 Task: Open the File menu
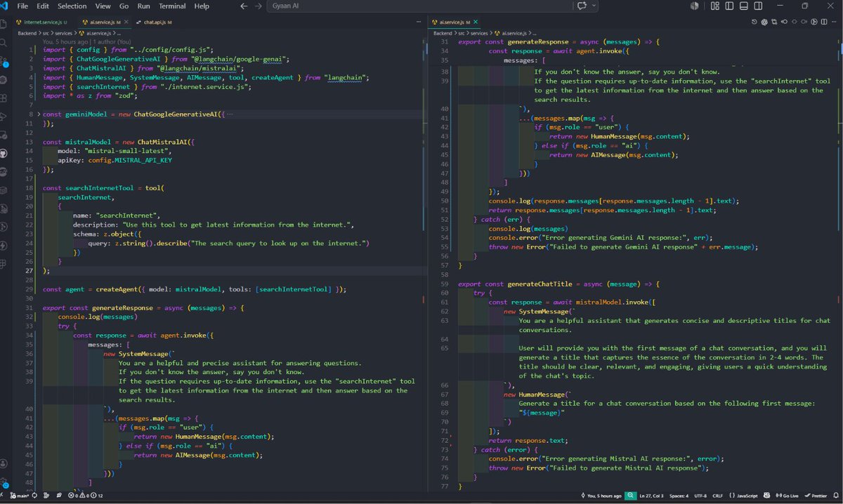(22, 6)
